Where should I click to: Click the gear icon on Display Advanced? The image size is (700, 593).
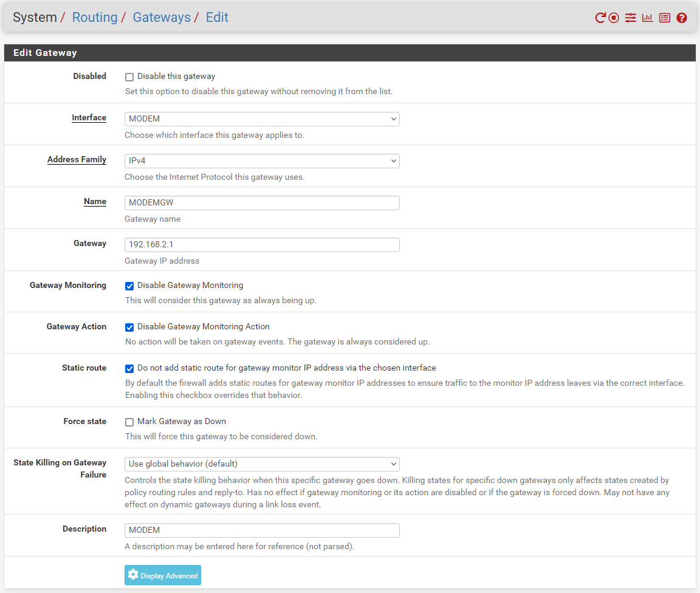point(133,575)
